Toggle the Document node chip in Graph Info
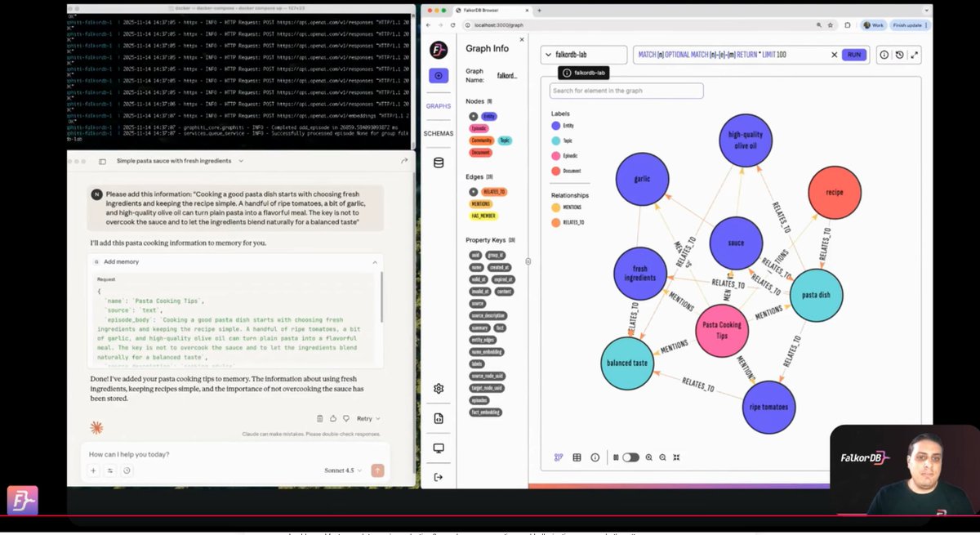980x535 pixels. click(480, 153)
